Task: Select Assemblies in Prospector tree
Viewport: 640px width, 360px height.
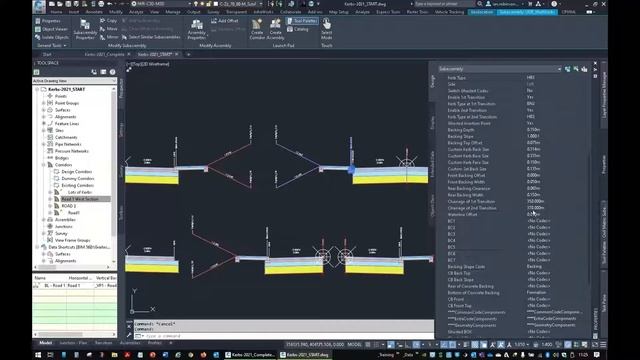Action: click(65, 220)
